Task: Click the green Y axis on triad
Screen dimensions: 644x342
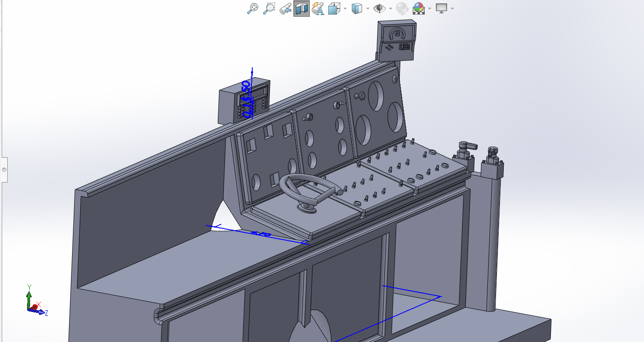Action: (x=29, y=295)
